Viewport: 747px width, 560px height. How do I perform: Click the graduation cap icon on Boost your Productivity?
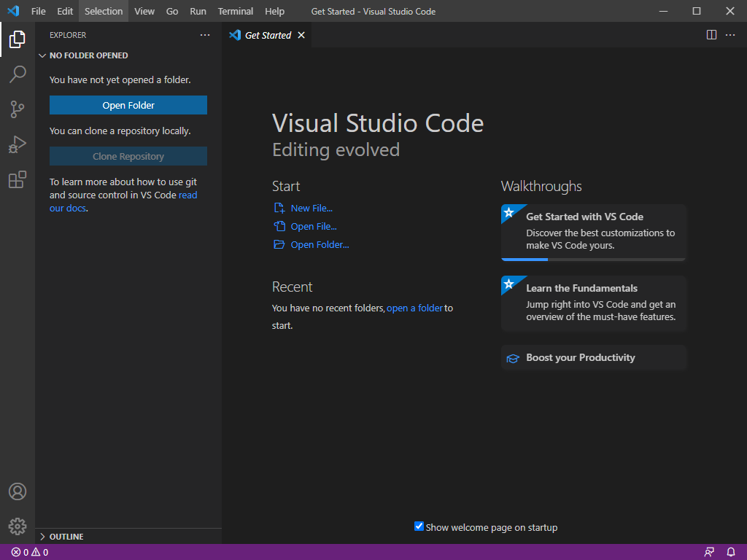[x=513, y=358]
